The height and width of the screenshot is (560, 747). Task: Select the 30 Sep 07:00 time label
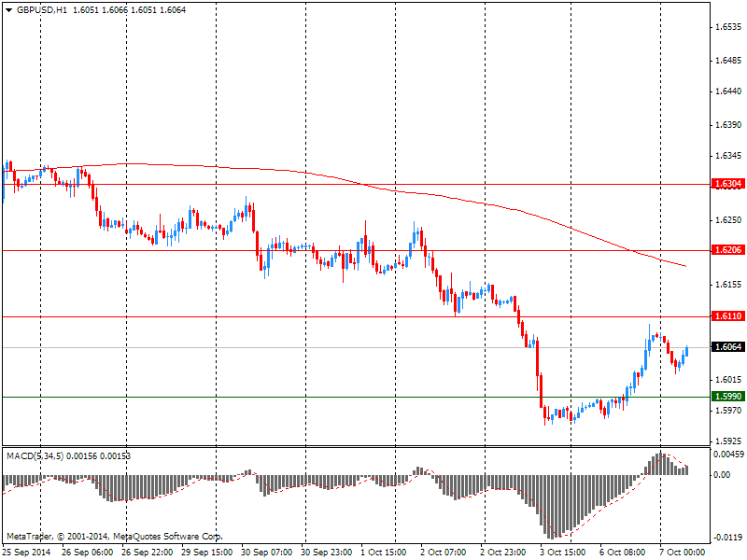267,553
